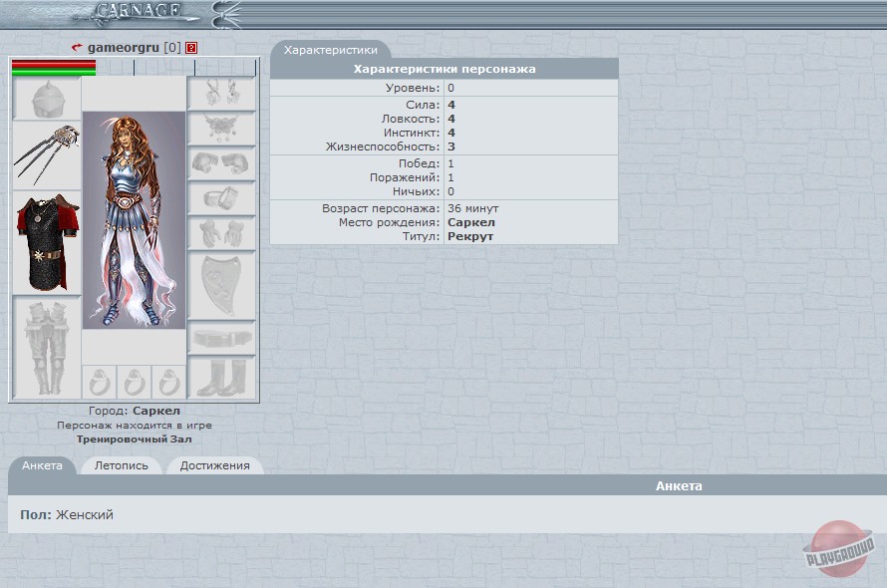The image size is (887, 588).
Task: Open the empty boots slot
Action: click(222, 378)
